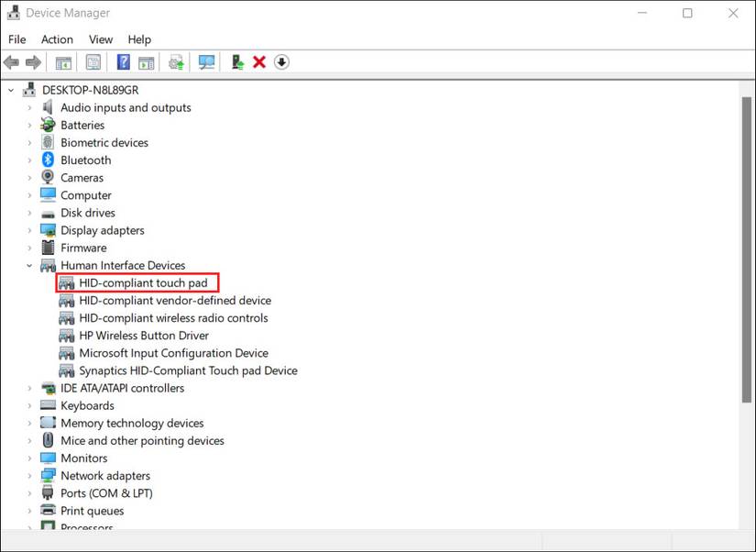Click the Batteries category icon

(x=48, y=125)
